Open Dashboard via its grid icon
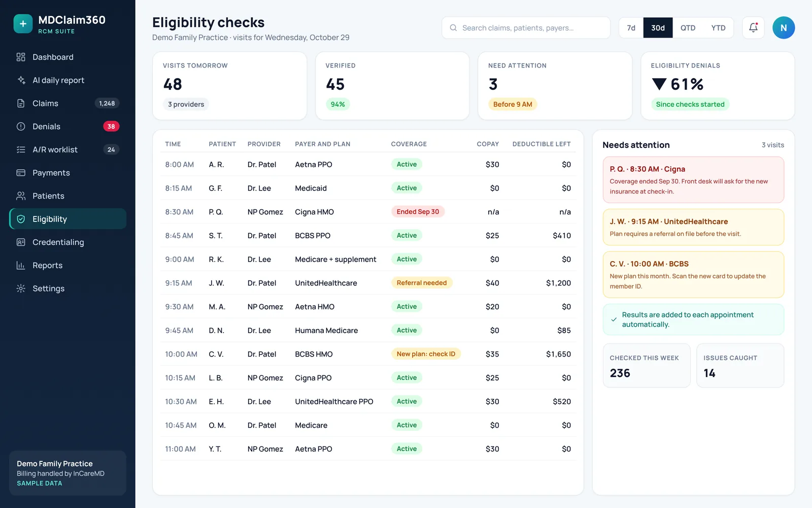This screenshot has width=812, height=508. [x=21, y=57]
